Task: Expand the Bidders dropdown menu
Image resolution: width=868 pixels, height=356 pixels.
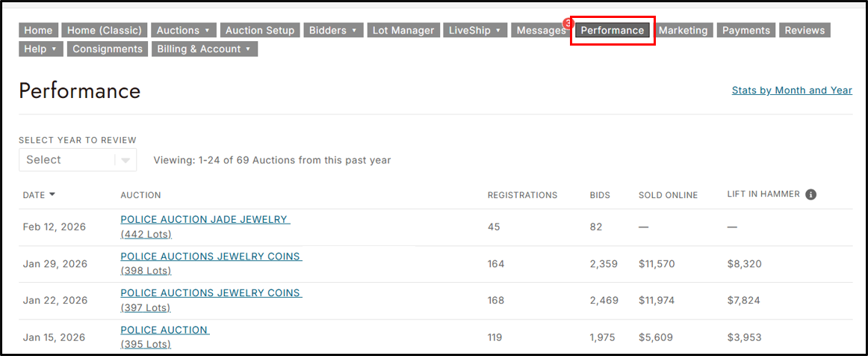Action: [333, 31]
